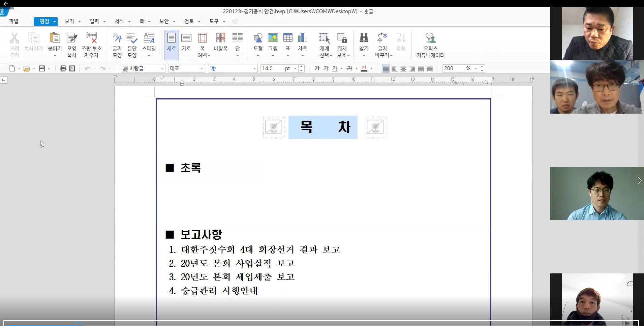
Task: Toggle bold 가 formatting
Action: [317, 68]
